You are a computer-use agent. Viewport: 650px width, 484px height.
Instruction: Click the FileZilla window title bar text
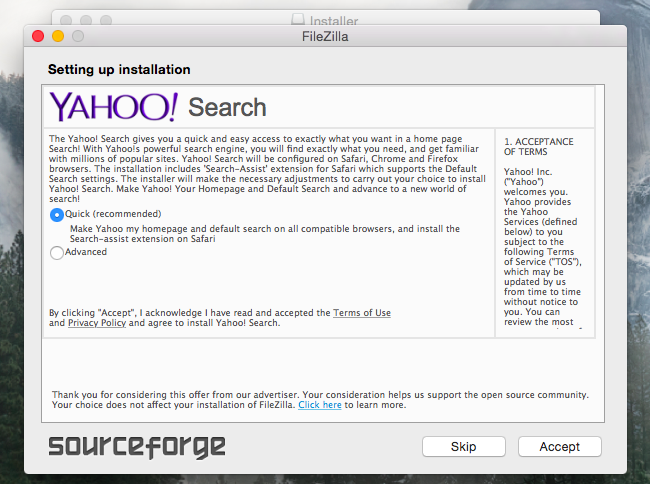[x=324, y=37]
